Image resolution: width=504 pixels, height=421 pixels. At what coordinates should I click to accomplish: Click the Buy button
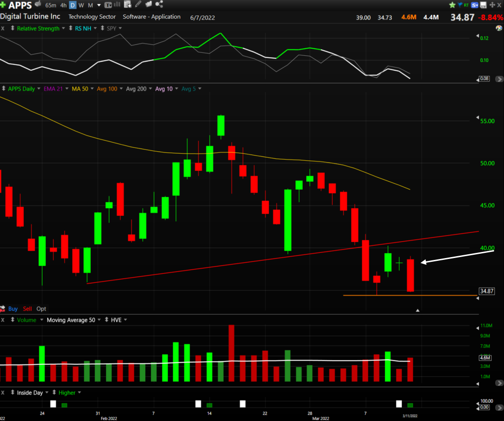pos(13,309)
